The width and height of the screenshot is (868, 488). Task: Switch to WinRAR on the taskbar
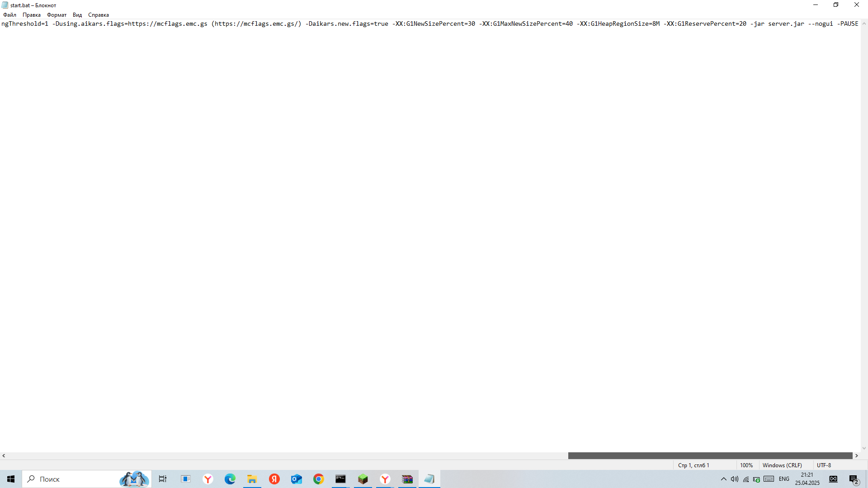coord(407,479)
